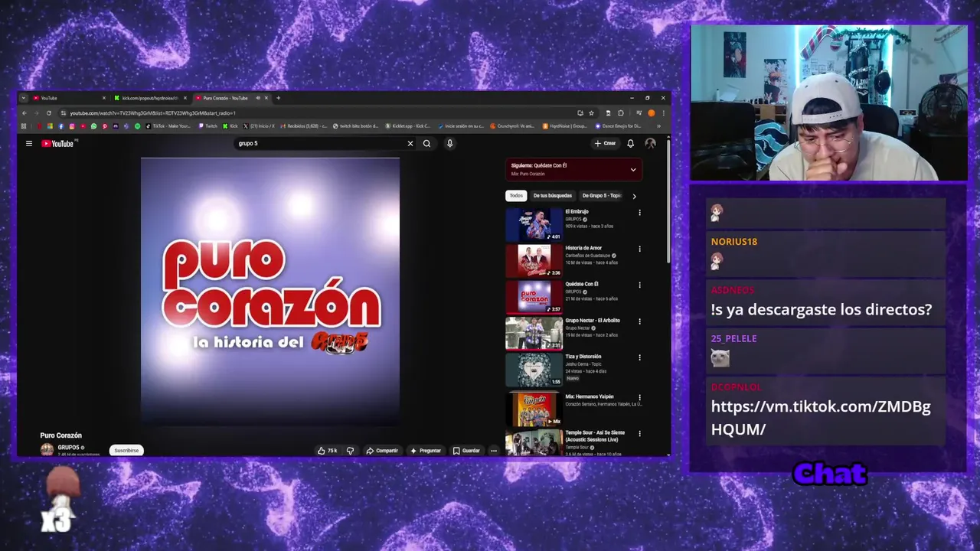980x551 pixels.
Task: Open options for 'Historia de Amor' video
Action: pyautogui.click(x=639, y=249)
